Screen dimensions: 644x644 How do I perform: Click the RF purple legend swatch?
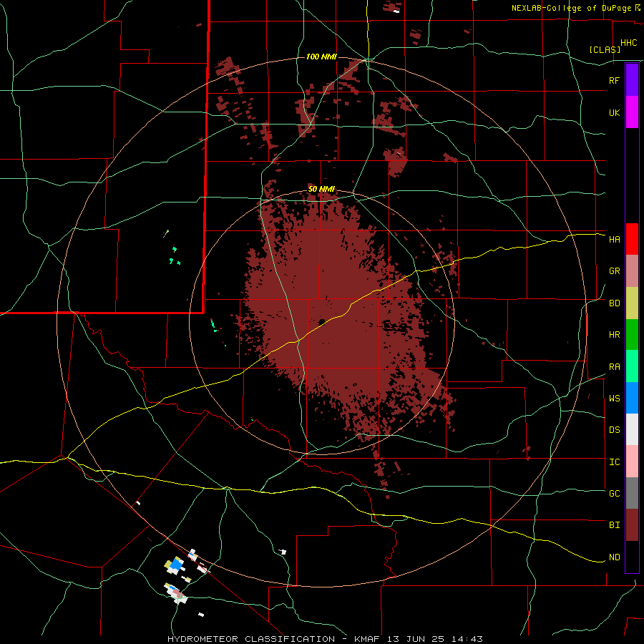tap(632, 80)
